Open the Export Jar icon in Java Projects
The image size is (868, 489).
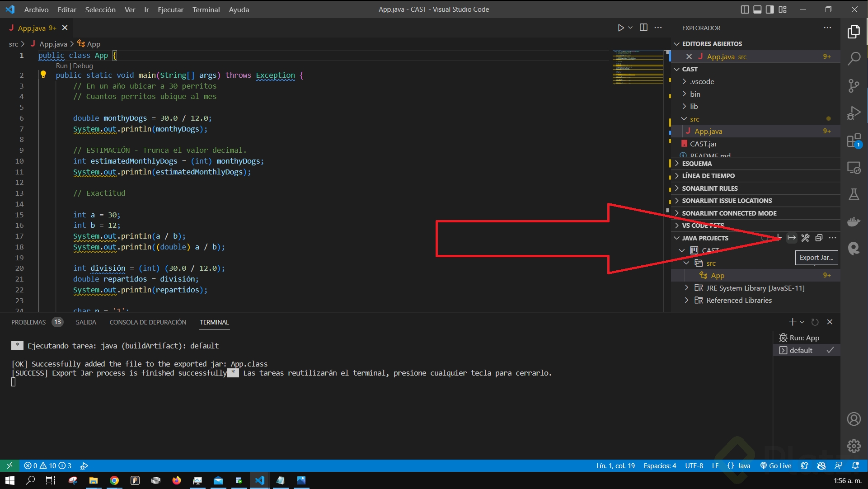(792, 238)
